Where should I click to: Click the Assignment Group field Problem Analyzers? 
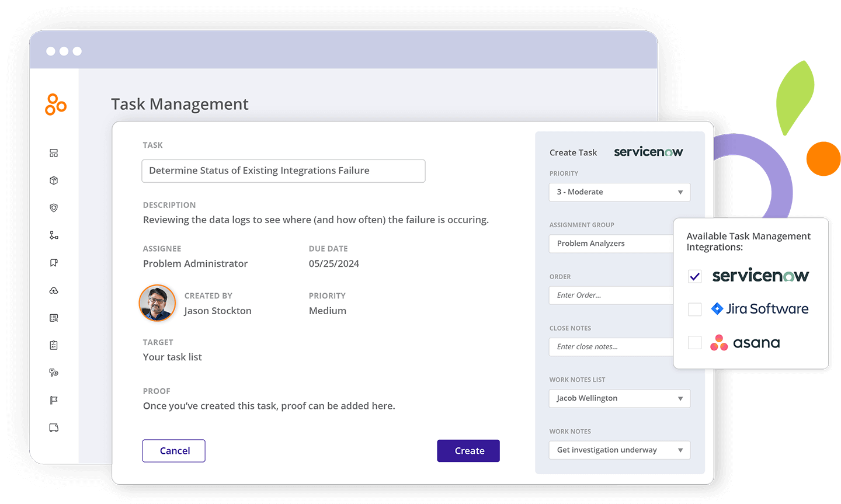[611, 244]
